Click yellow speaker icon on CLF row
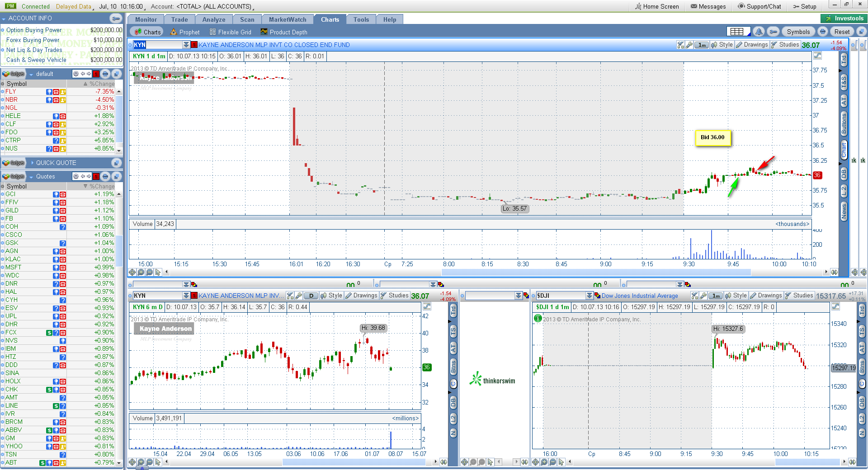The image size is (868, 470). (63, 124)
